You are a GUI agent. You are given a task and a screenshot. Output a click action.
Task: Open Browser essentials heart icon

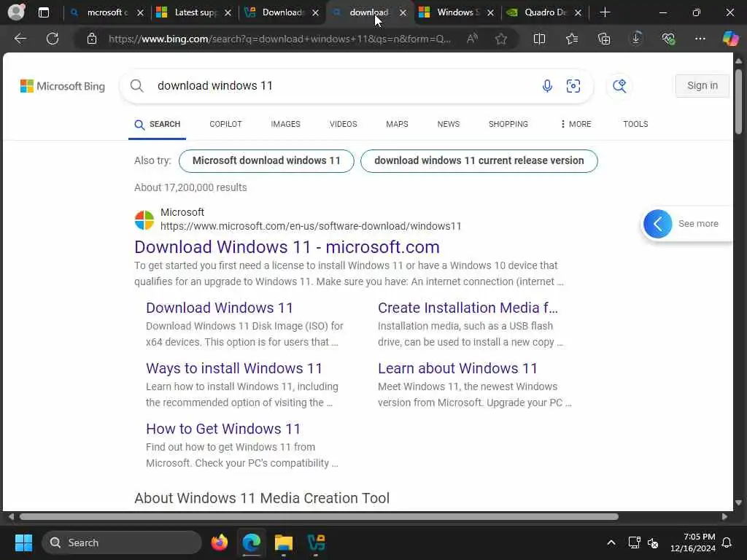(x=668, y=39)
